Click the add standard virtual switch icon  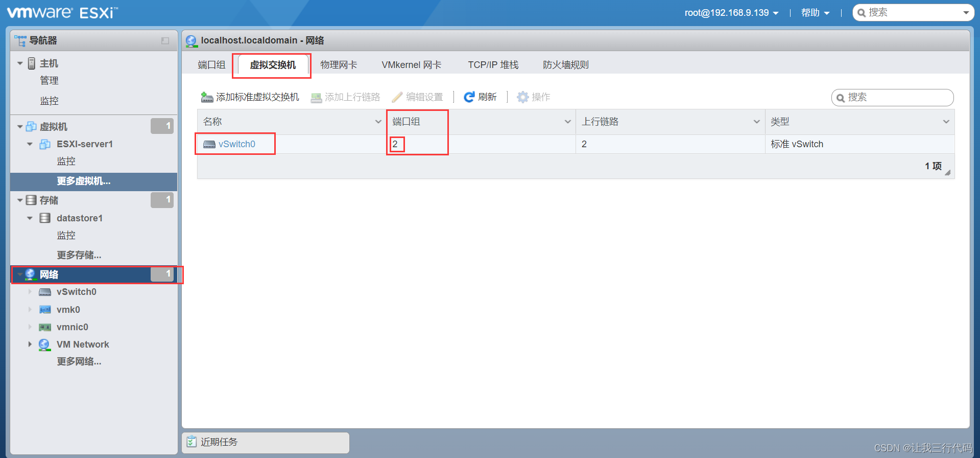pos(207,97)
